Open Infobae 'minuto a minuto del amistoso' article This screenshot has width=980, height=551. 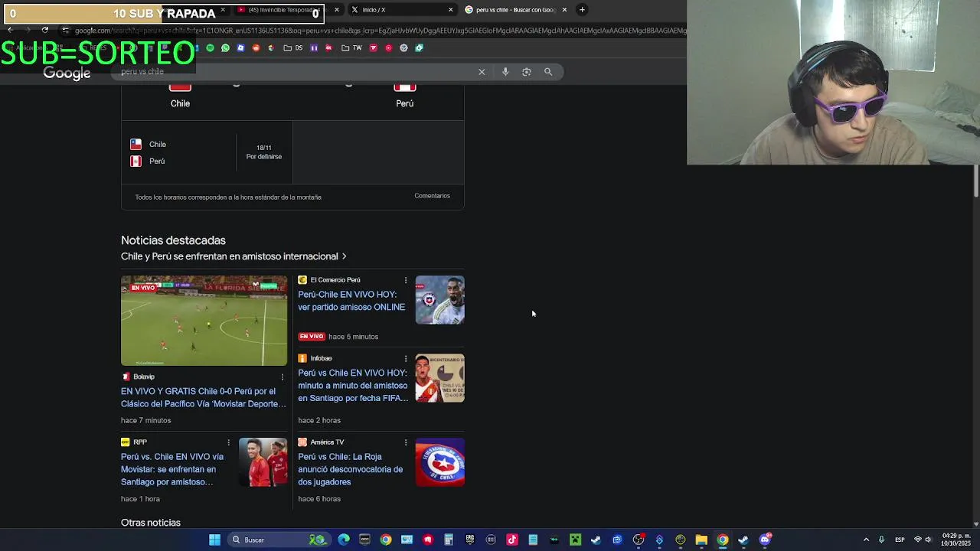tap(353, 386)
